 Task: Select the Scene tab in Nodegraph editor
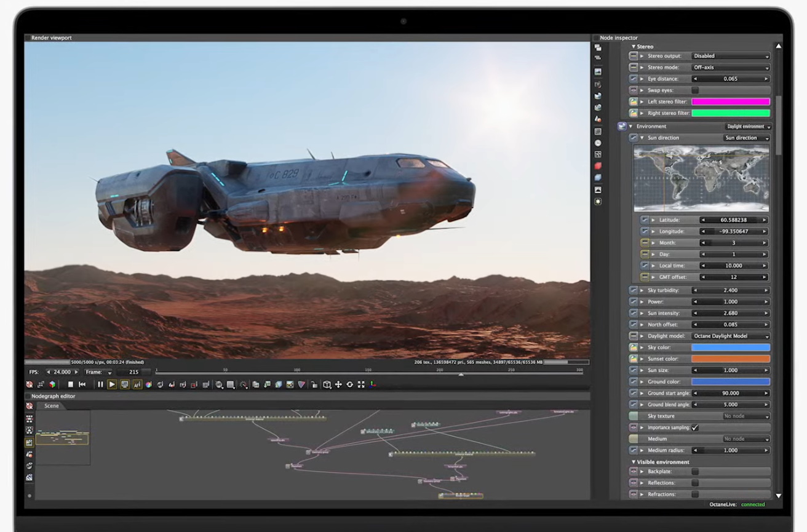click(52, 406)
